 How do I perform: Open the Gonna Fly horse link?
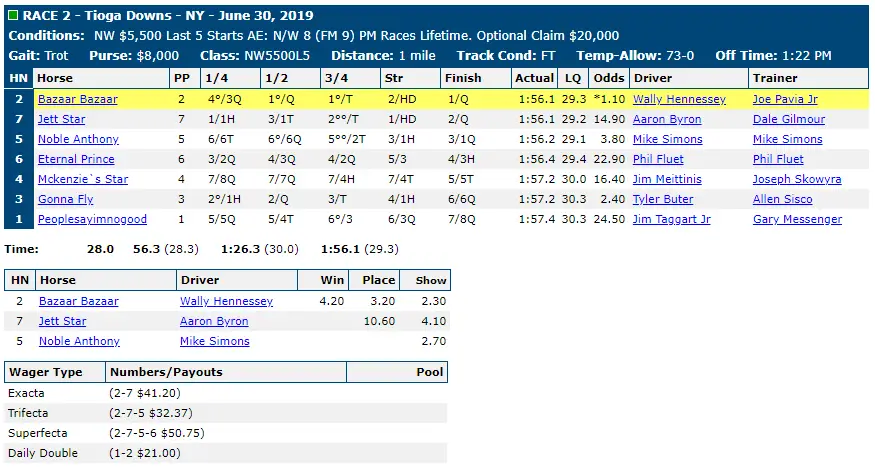pos(65,200)
